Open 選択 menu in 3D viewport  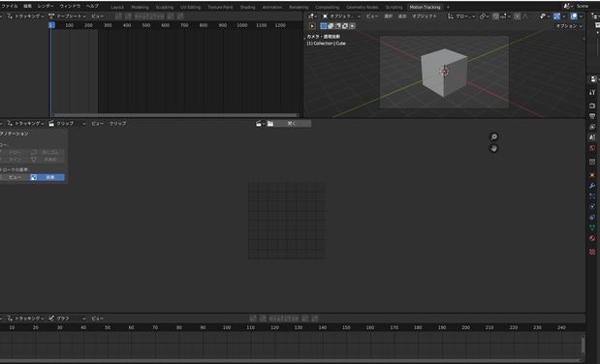pyautogui.click(x=388, y=16)
